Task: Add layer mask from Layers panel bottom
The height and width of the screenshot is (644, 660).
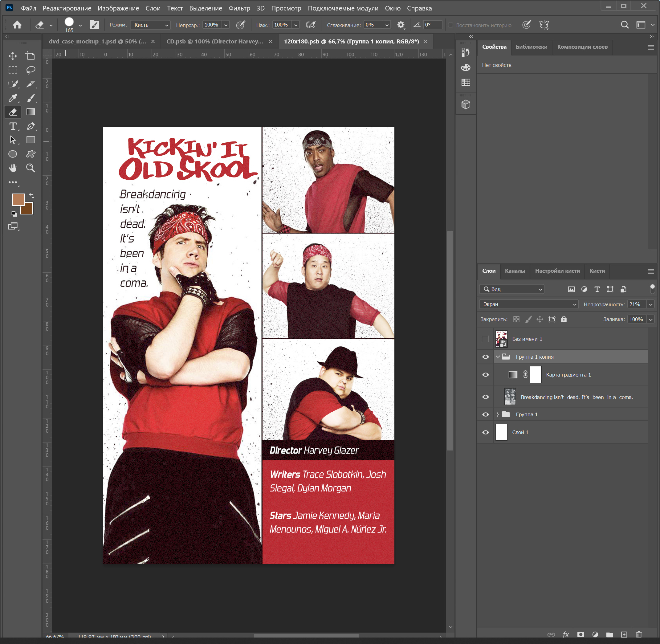Action: click(x=581, y=634)
